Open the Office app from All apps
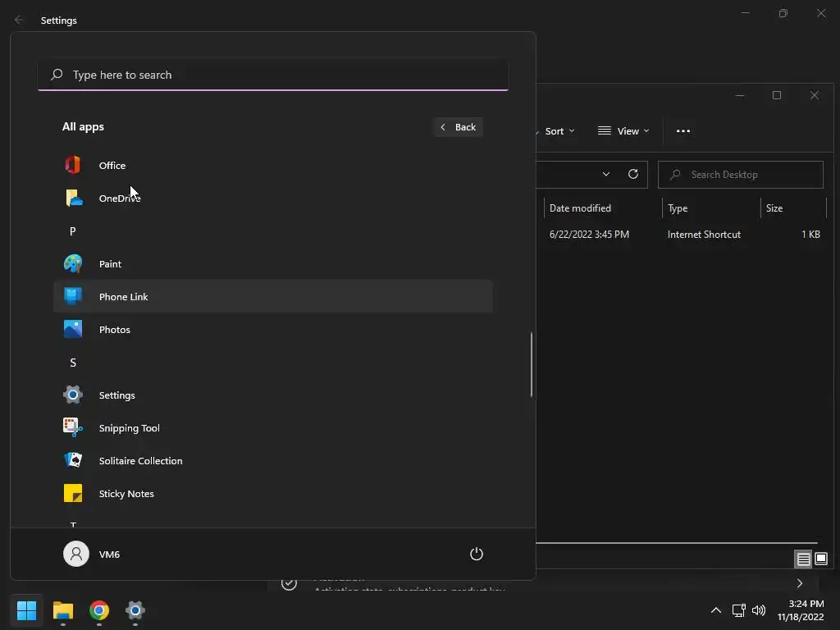The height and width of the screenshot is (630, 840). [272, 166]
